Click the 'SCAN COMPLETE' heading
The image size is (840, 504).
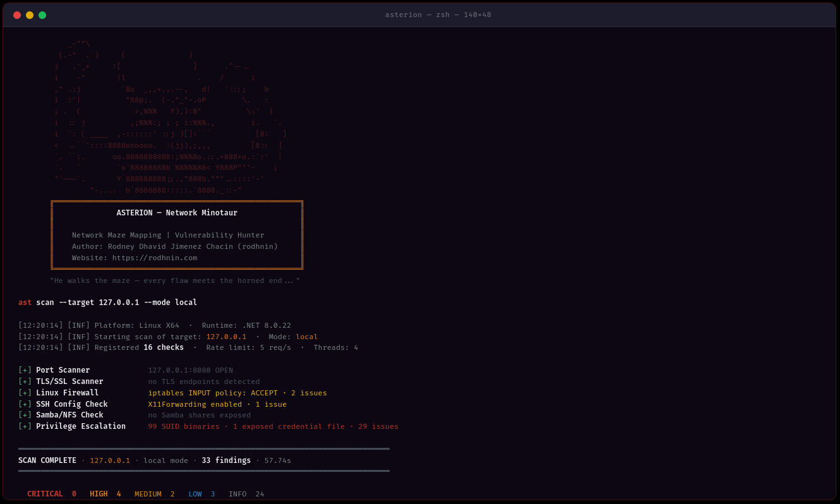pos(47,460)
